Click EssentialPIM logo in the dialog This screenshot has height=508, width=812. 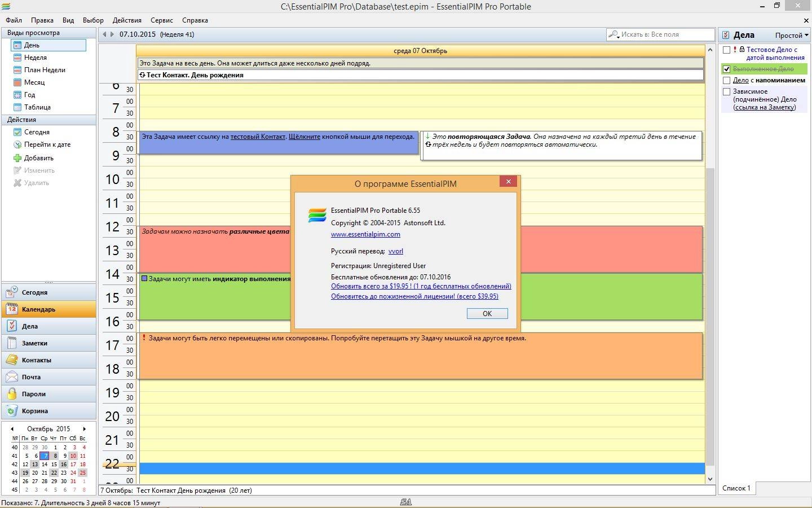tap(317, 215)
